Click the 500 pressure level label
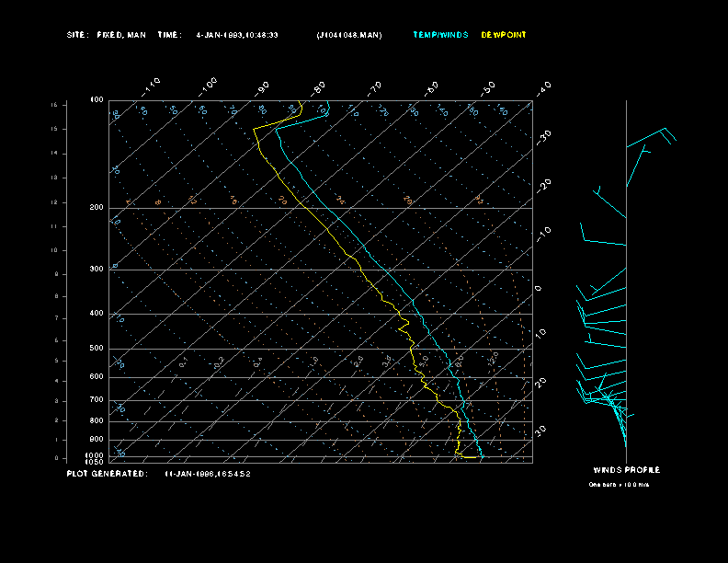The width and height of the screenshot is (728, 563). pyautogui.click(x=97, y=348)
